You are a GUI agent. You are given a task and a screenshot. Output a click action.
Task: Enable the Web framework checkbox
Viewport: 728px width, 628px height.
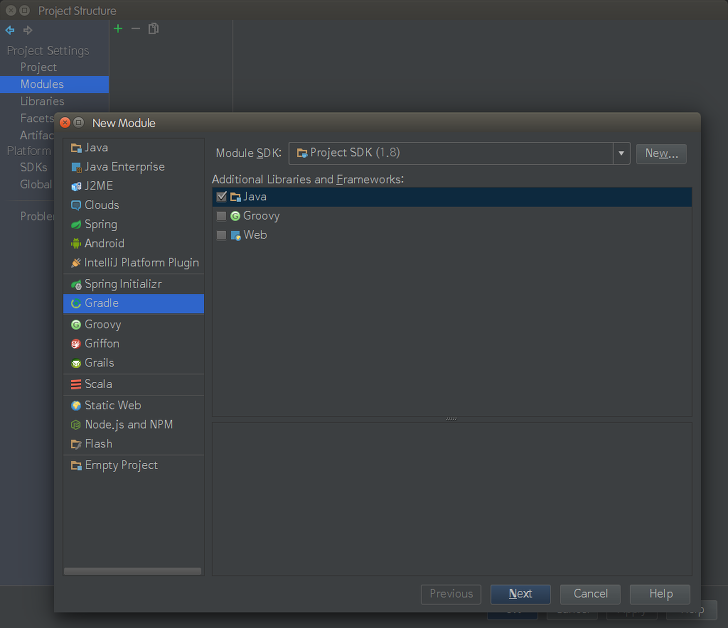tap(221, 235)
